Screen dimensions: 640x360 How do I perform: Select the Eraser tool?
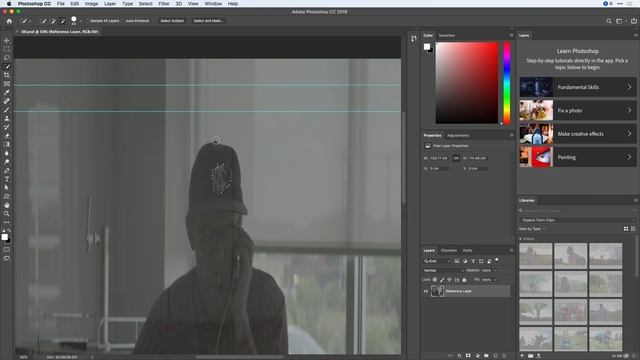point(7,136)
